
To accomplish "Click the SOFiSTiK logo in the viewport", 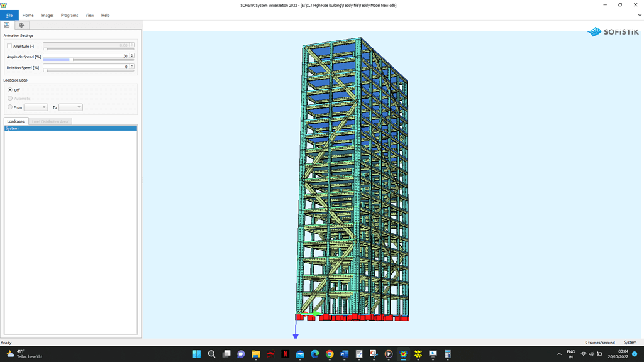I will pos(613,32).
